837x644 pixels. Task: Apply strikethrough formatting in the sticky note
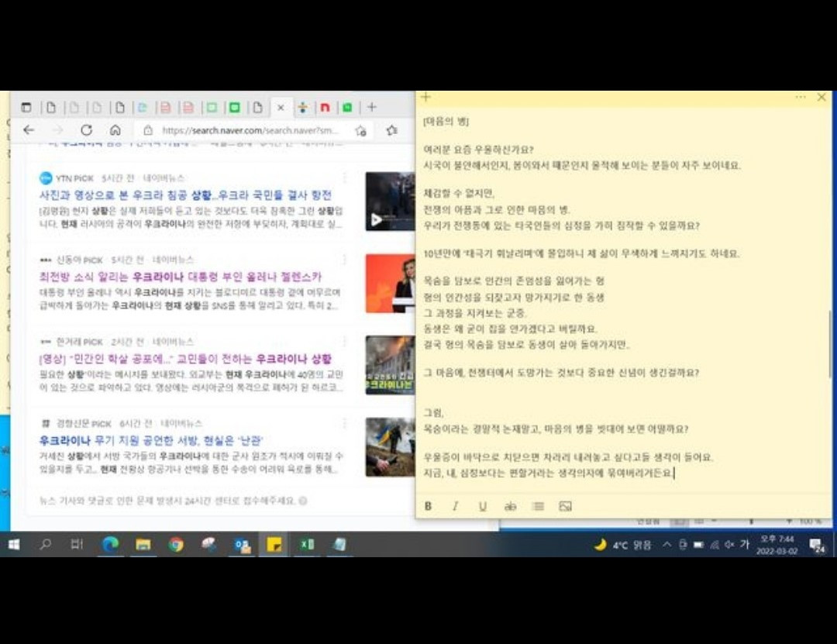[x=509, y=505]
